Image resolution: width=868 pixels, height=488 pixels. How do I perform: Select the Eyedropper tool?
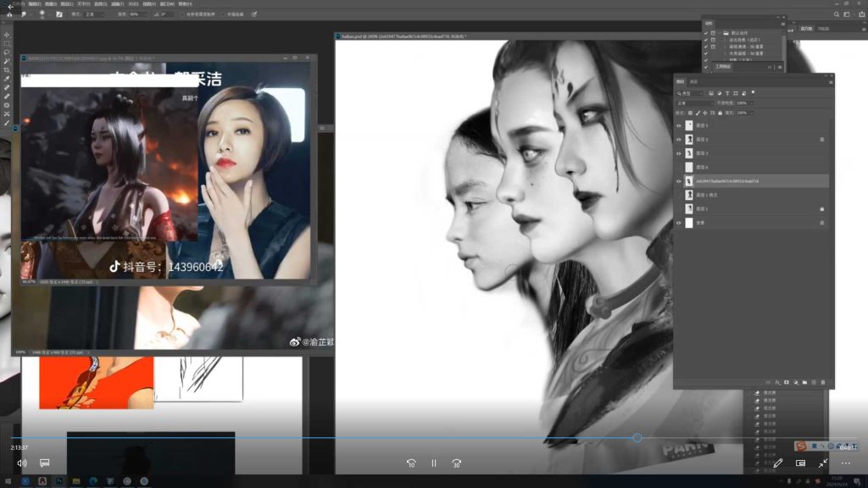7,79
